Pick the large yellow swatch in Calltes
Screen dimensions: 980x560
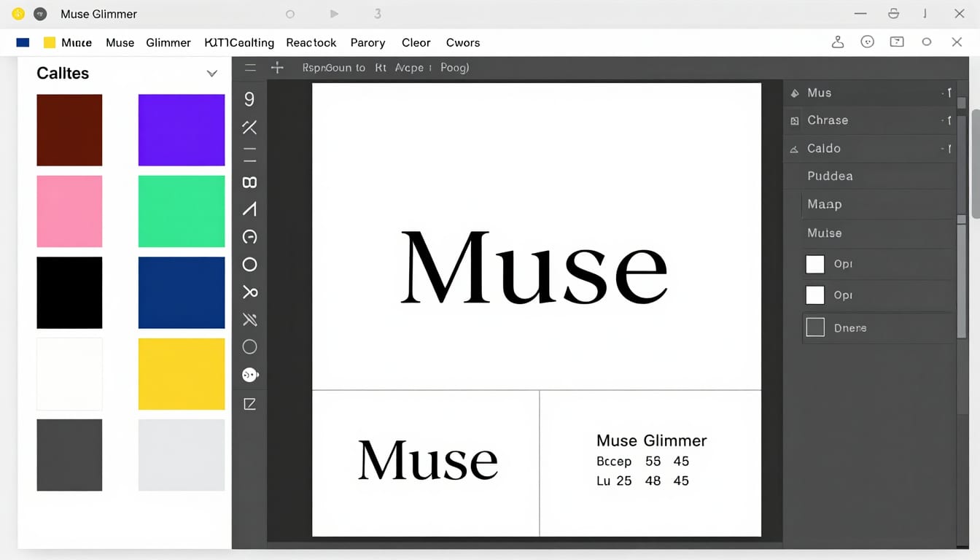click(x=182, y=374)
